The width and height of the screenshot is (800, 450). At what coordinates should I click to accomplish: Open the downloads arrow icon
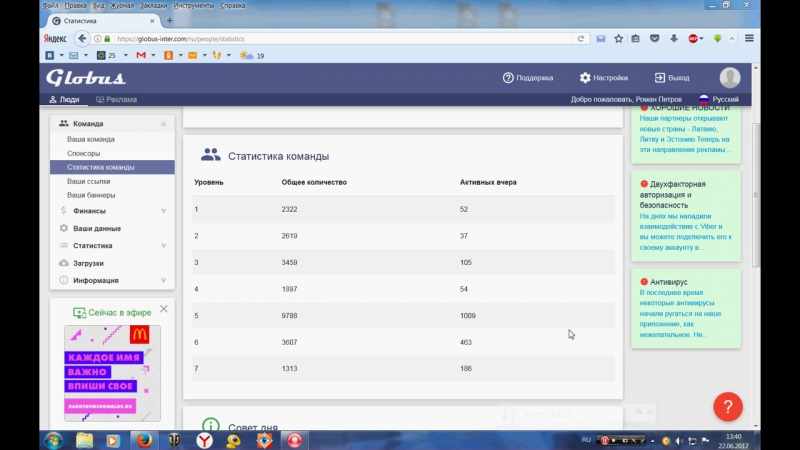click(x=674, y=39)
